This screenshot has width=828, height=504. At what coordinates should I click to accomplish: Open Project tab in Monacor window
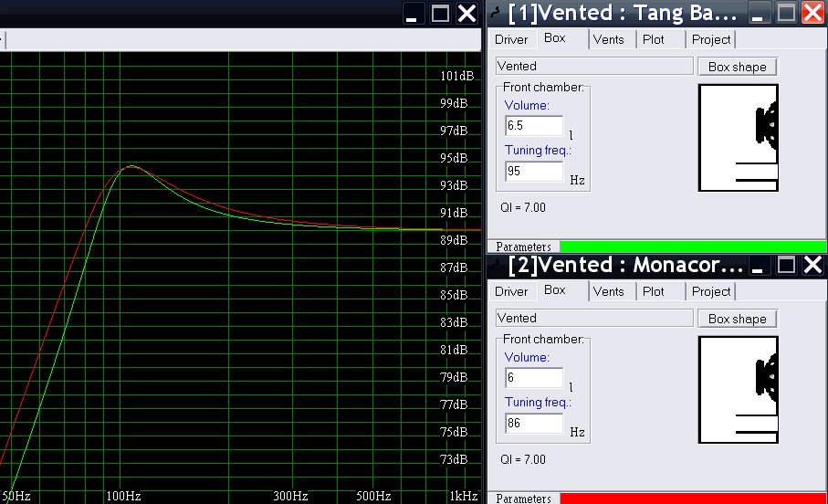click(711, 291)
